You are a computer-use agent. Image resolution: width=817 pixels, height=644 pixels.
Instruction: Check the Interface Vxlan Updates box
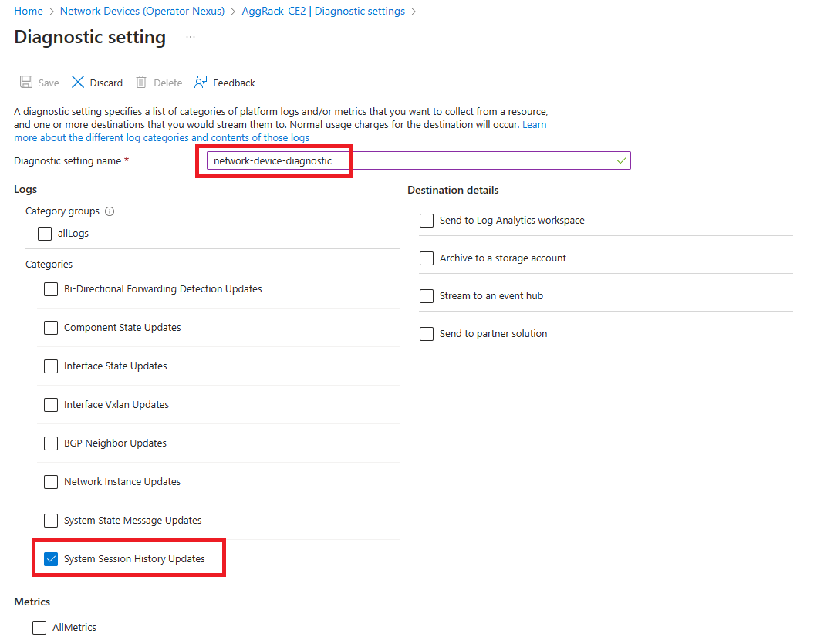[x=51, y=405]
